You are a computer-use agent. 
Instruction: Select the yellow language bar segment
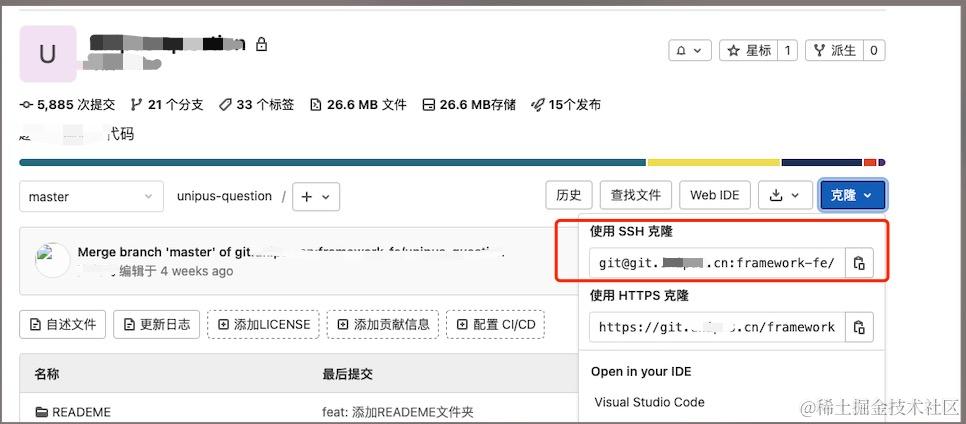point(714,162)
